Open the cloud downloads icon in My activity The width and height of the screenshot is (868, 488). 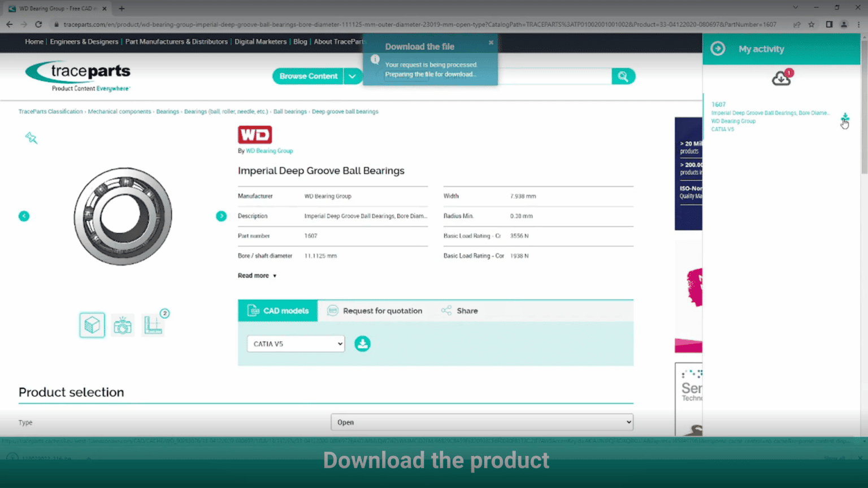[782, 79]
